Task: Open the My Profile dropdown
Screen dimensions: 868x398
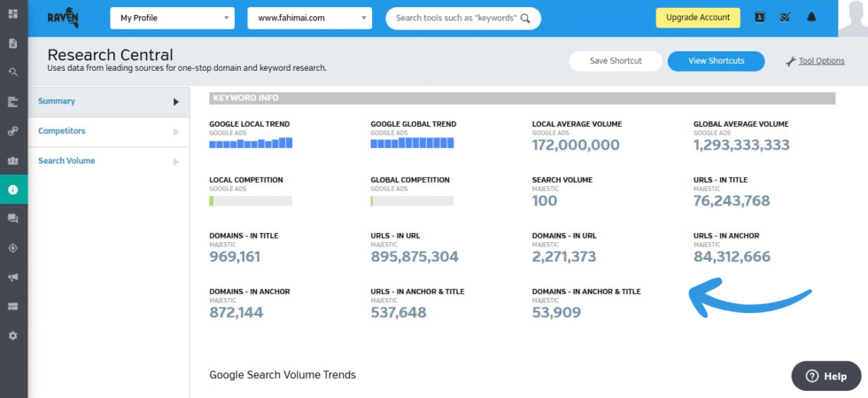Action: click(x=172, y=17)
